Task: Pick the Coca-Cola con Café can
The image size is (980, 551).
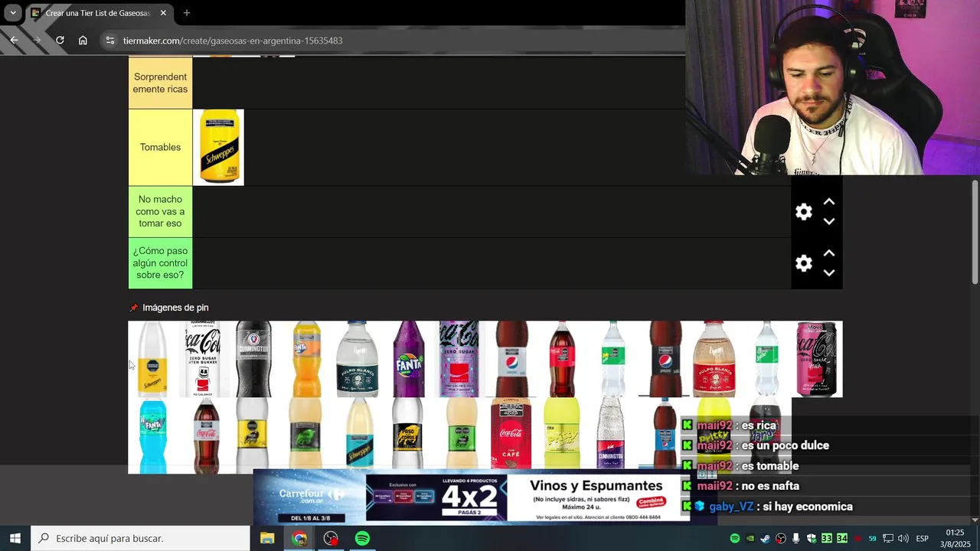Action: point(511,433)
